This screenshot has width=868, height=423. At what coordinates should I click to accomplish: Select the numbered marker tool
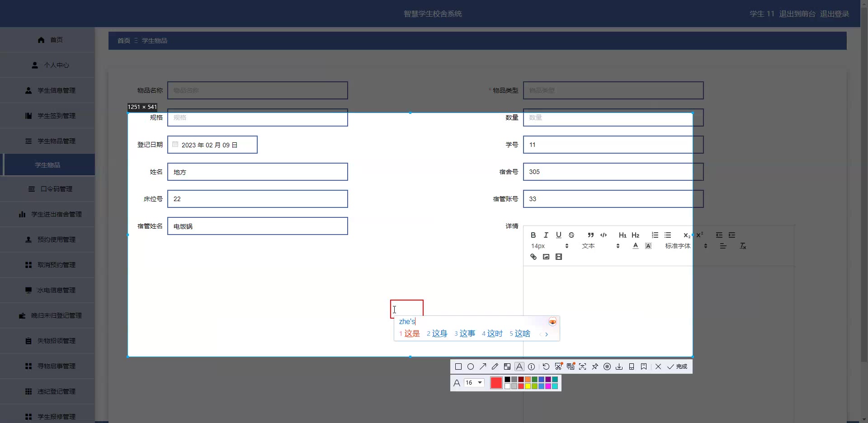(x=532, y=367)
